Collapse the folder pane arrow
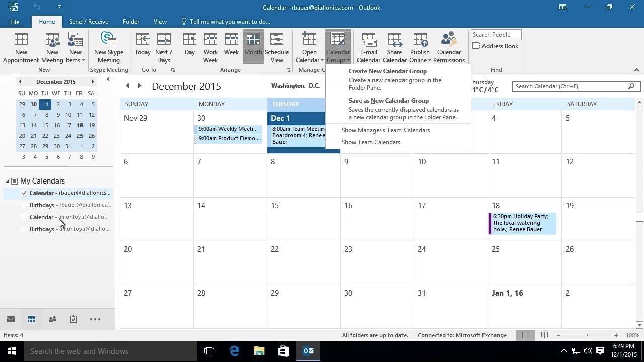 coord(108,79)
